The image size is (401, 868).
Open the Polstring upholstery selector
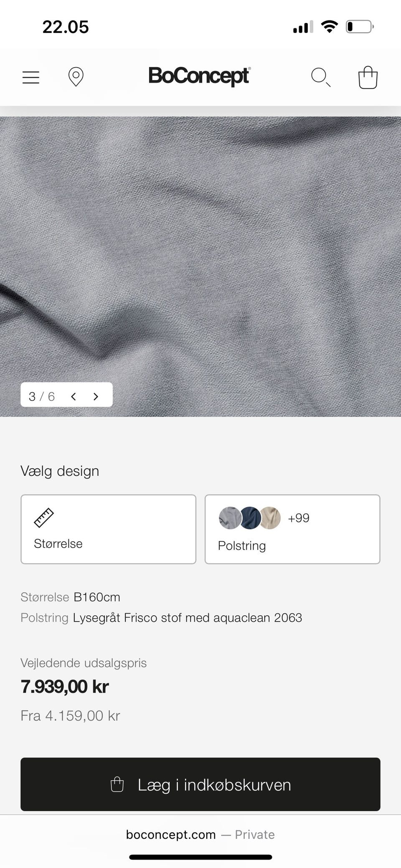[x=292, y=529]
